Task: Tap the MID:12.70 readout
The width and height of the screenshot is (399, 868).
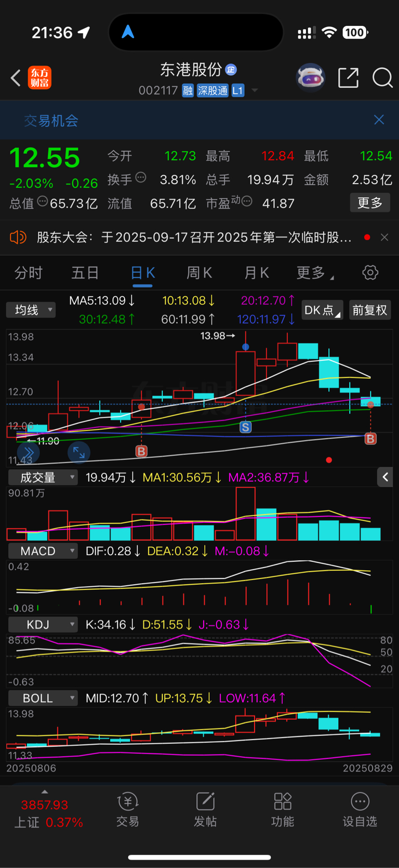Action: pos(117,698)
